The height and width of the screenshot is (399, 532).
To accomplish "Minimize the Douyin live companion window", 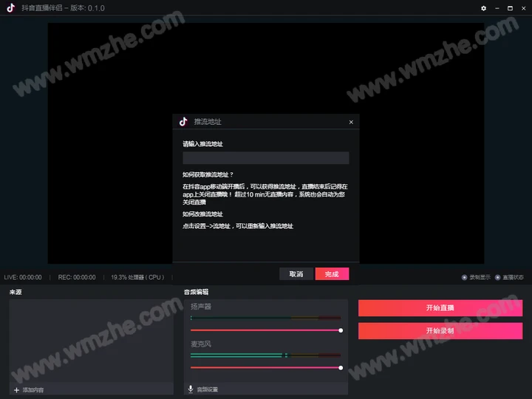I will [497, 8].
